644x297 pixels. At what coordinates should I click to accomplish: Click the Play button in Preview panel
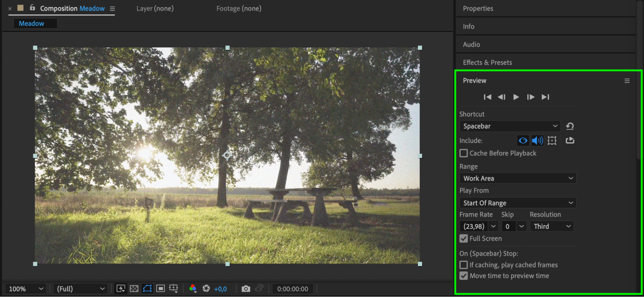516,97
